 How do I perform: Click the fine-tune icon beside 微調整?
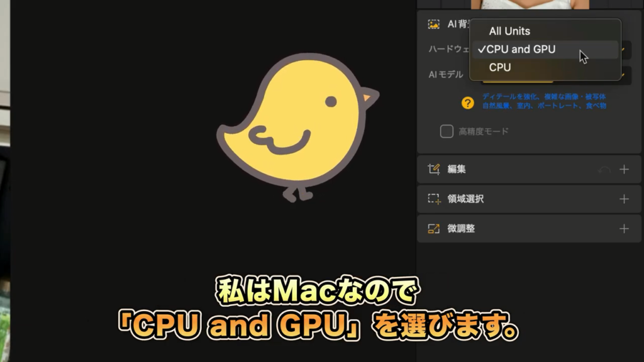point(433,229)
